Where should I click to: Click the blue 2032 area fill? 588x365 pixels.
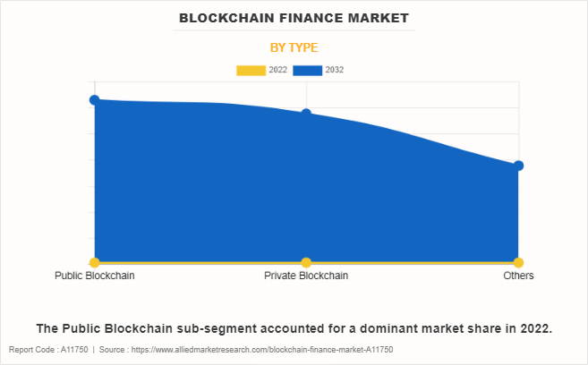(268, 188)
